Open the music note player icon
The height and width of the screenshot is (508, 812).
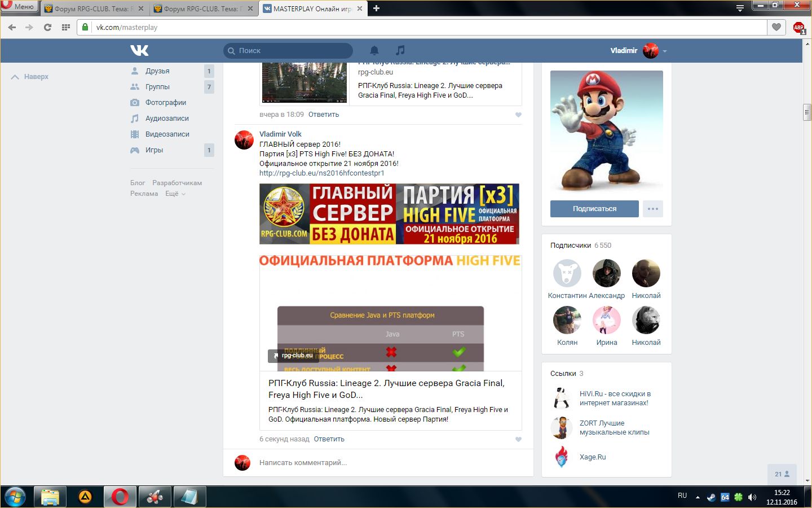click(x=400, y=51)
